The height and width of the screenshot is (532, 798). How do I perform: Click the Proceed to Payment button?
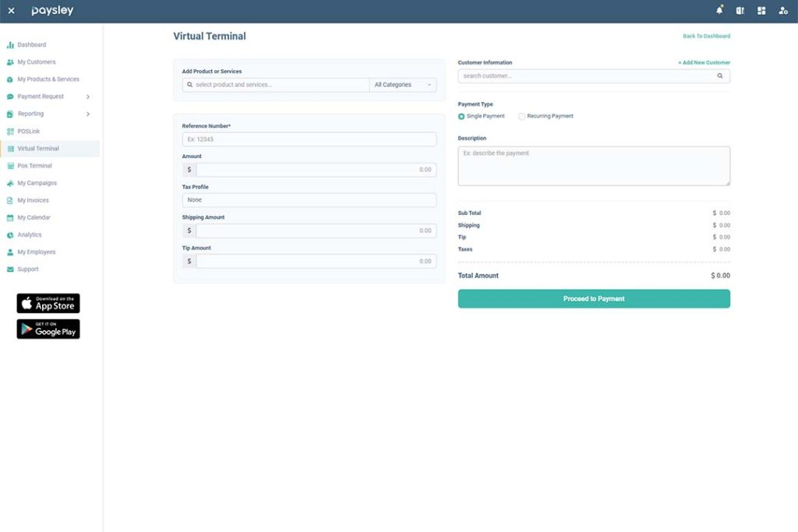(x=594, y=298)
